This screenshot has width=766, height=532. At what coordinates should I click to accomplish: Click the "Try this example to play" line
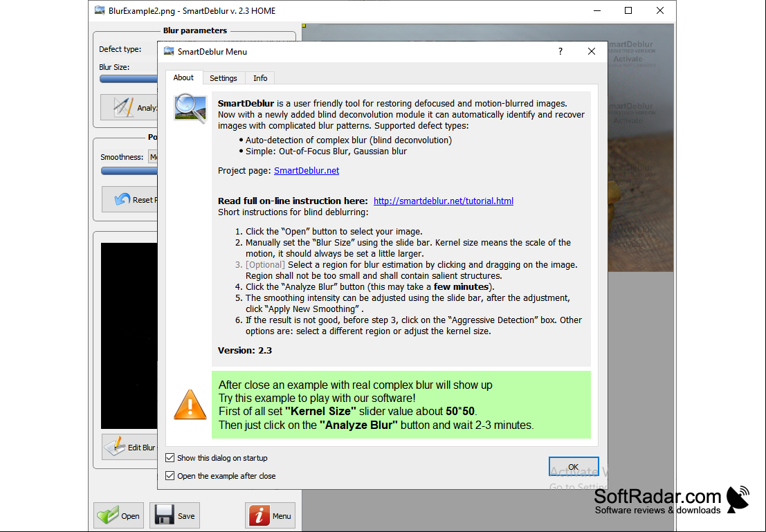tap(317, 398)
